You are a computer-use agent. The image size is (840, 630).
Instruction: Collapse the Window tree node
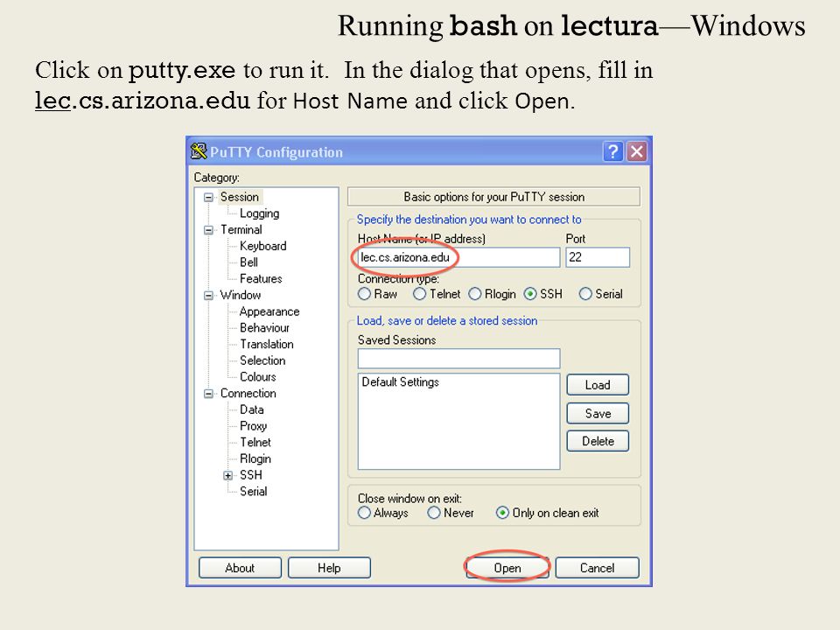pos(208,295)
